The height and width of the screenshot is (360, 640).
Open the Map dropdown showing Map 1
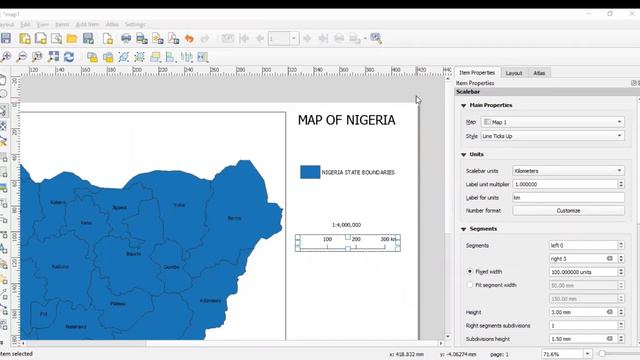coord(553,122)
